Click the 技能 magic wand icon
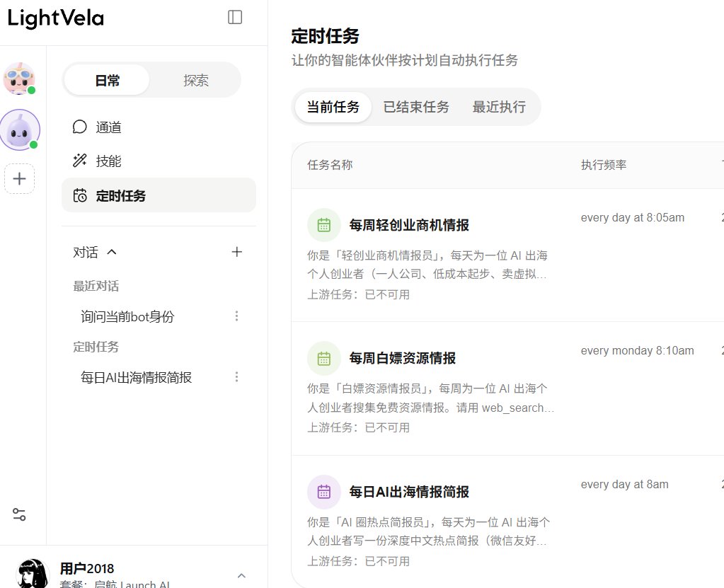724x588 pixels. pyautogui.click(x=80, y=161)
